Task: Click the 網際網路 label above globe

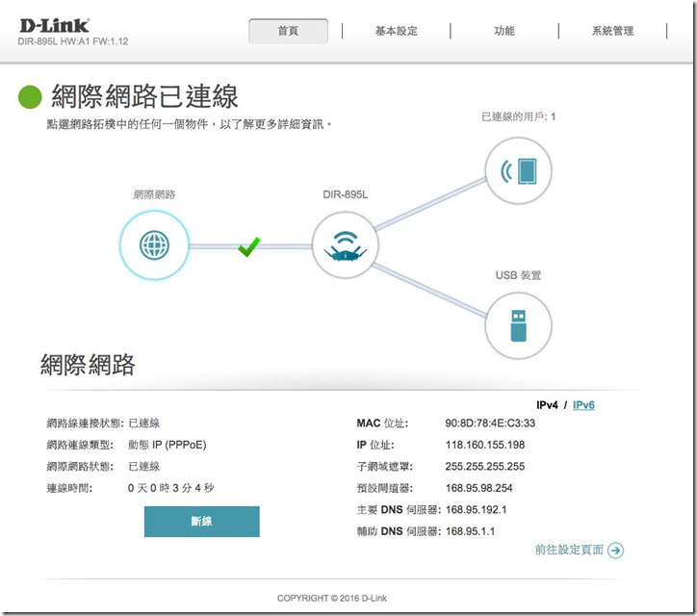Action: (154, 194)
